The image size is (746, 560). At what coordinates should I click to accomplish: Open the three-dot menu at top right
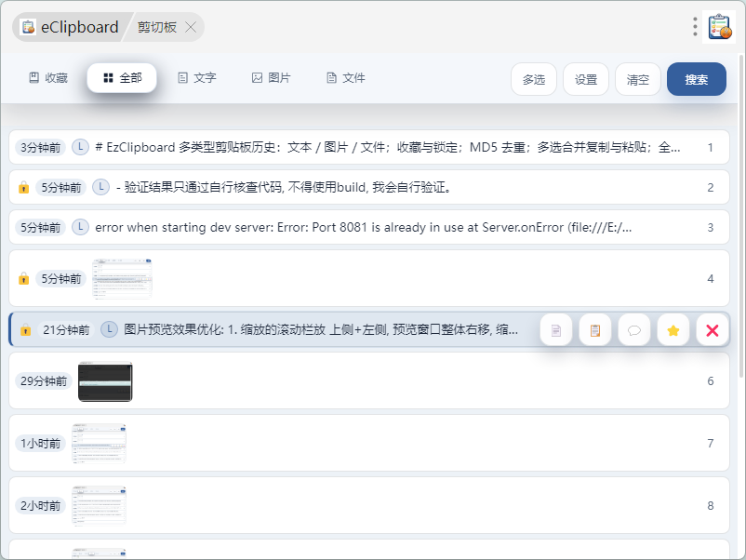(695, 27)
